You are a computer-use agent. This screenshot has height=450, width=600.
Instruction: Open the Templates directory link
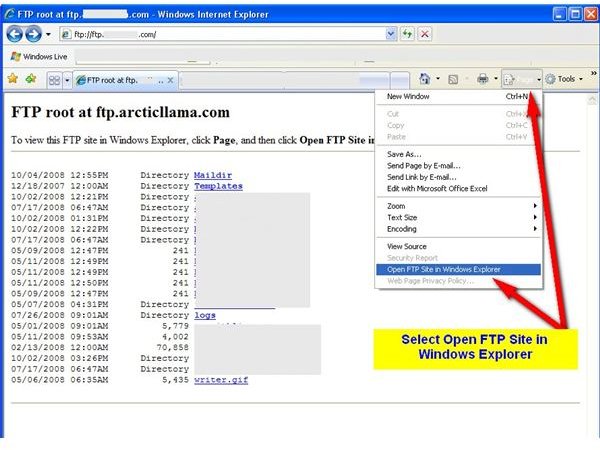pyautogui.click(x=218, y=186)
